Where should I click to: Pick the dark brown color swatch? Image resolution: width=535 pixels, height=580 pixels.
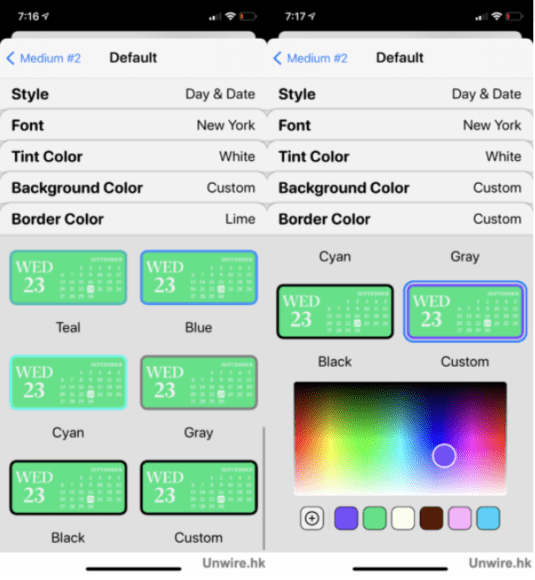(431, 518)
